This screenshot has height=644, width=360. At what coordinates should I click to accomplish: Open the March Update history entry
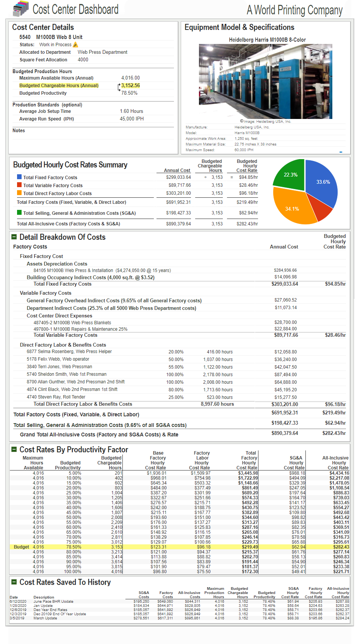(x=45, y=618)
